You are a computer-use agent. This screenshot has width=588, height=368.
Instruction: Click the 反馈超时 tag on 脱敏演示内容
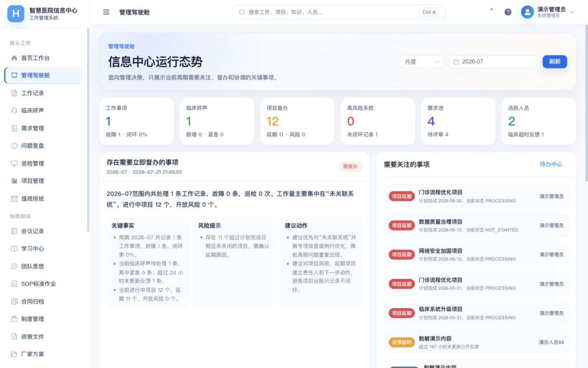[x=401, y=342]
